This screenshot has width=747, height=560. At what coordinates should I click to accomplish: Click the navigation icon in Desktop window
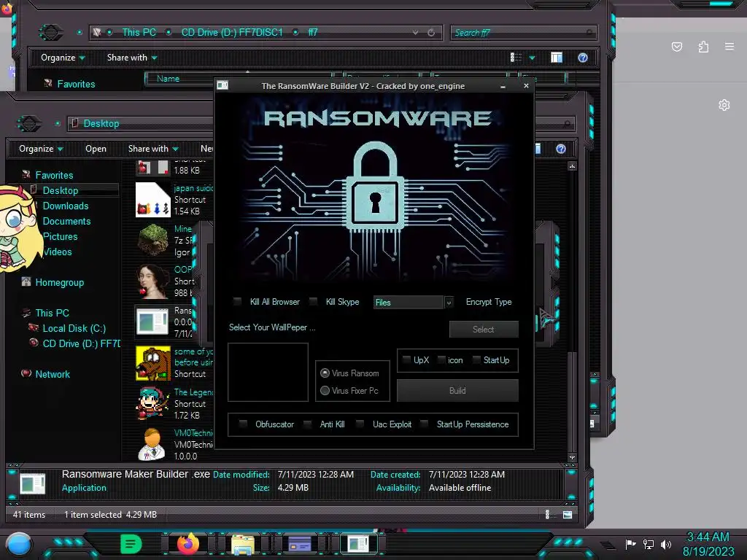click(x=29, y=123)
